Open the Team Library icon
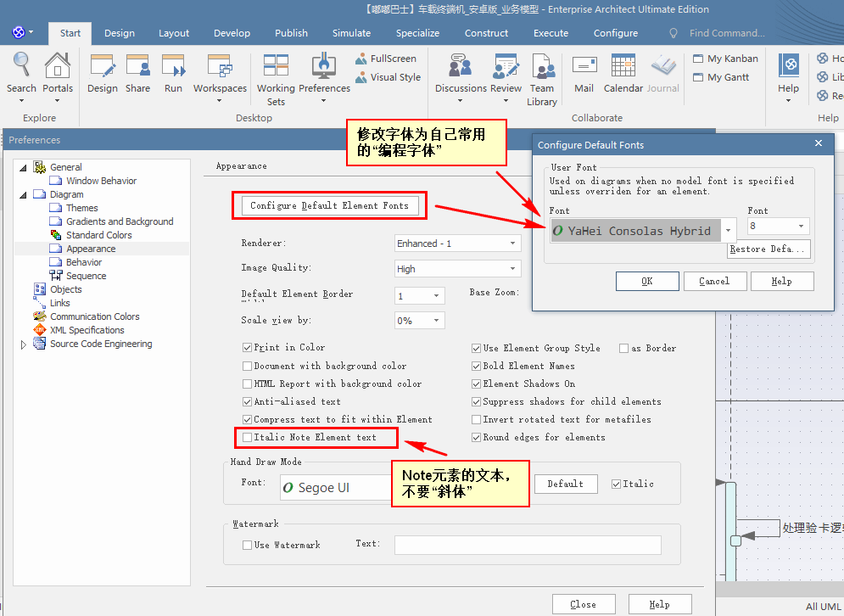The height and width of the screenshot is (616, 844). coord(541,78)
